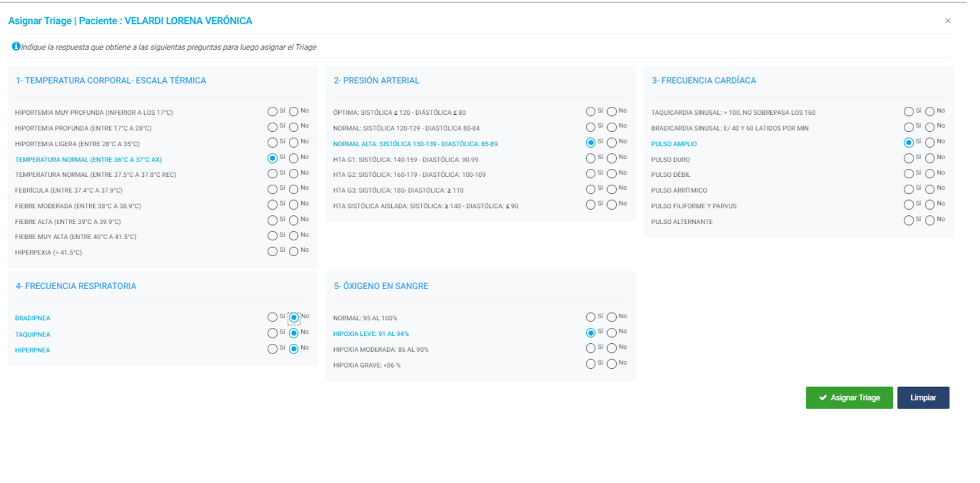Mark Sí for HTA Sistólica Aislada
The width and height of the screenshot is (980, 483).
591,205
